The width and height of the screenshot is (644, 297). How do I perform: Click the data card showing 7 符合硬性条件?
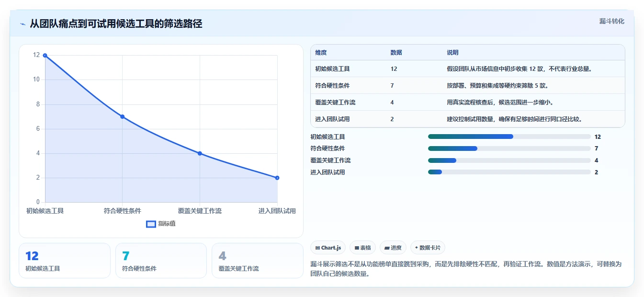tap(161, 261)
